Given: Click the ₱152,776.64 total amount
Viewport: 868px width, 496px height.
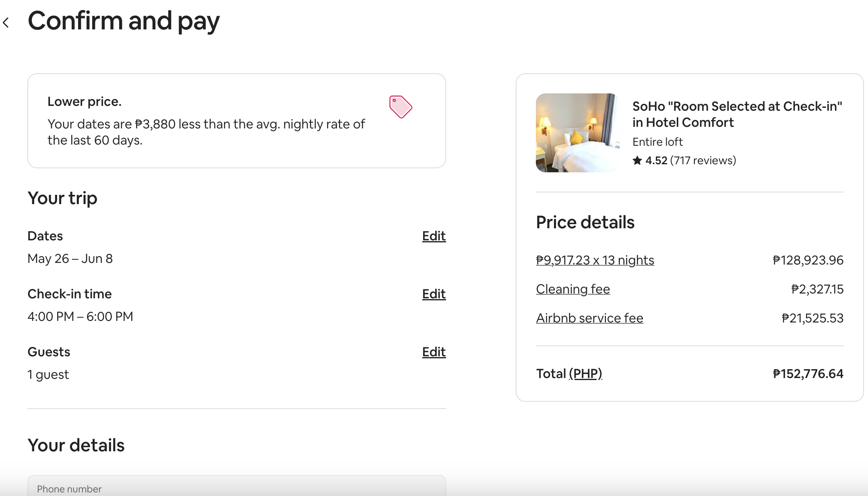Looking at the screenshot, I should point(808,374).
